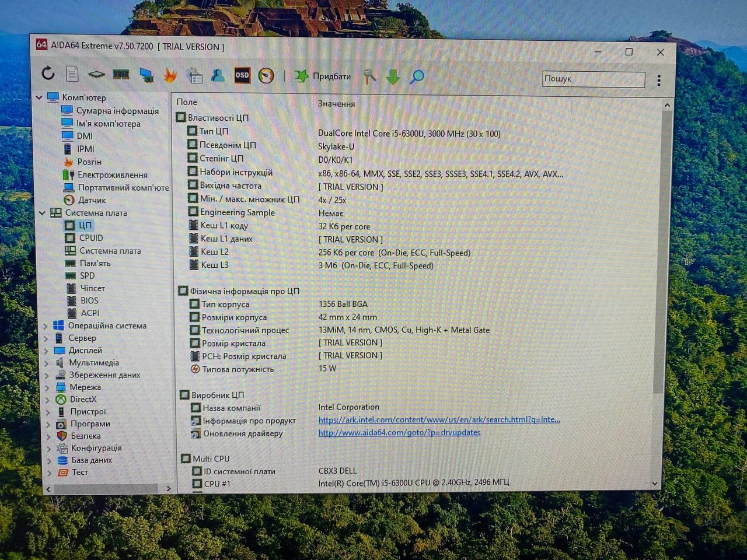Open the ark.intel.com product link

(439, 419)
